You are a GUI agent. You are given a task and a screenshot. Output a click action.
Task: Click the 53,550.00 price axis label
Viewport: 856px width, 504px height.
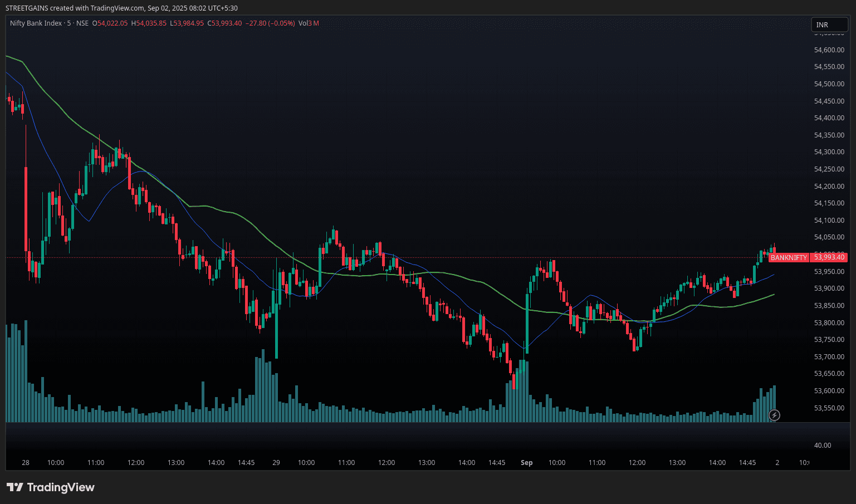pyautogui.click(x=829, y=408)
